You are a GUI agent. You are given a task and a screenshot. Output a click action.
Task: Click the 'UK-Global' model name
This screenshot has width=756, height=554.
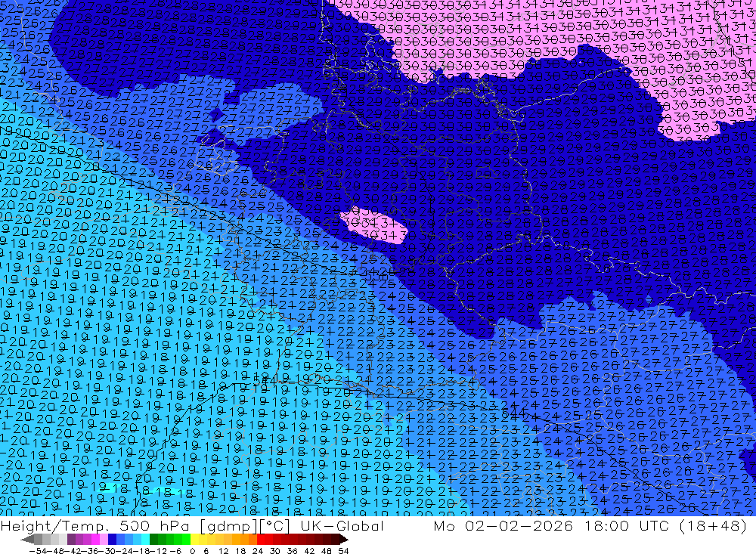pyautogui.click(x=342, y=526)
